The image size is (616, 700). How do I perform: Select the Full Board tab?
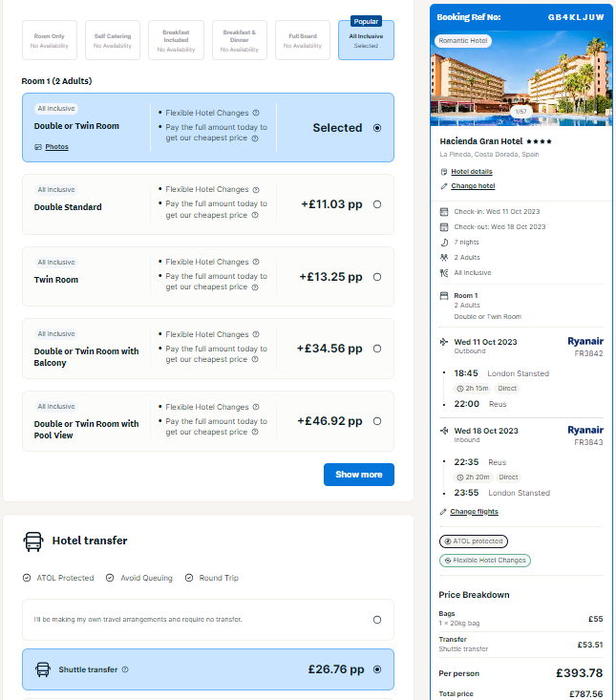pyautogui.click(x=303, y=40)
